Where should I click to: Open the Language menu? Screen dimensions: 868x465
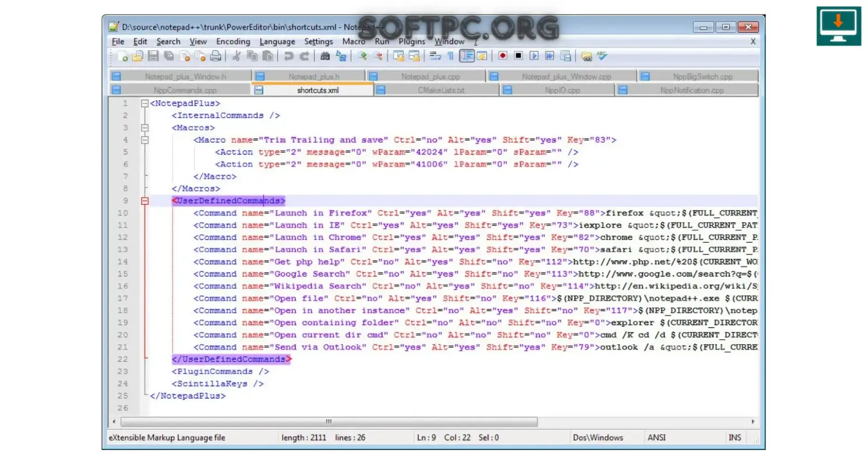pos(277,41)
